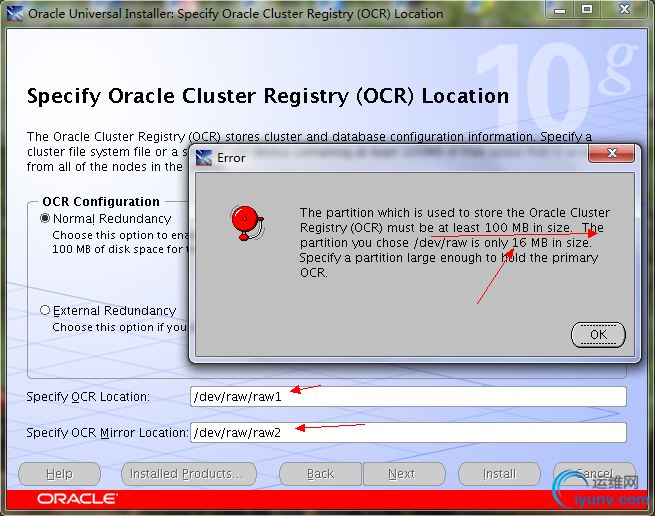The width and height of the screenshot is (655, 516).
Task: Select External Redundancy radio option
Action: pos(45,310)
